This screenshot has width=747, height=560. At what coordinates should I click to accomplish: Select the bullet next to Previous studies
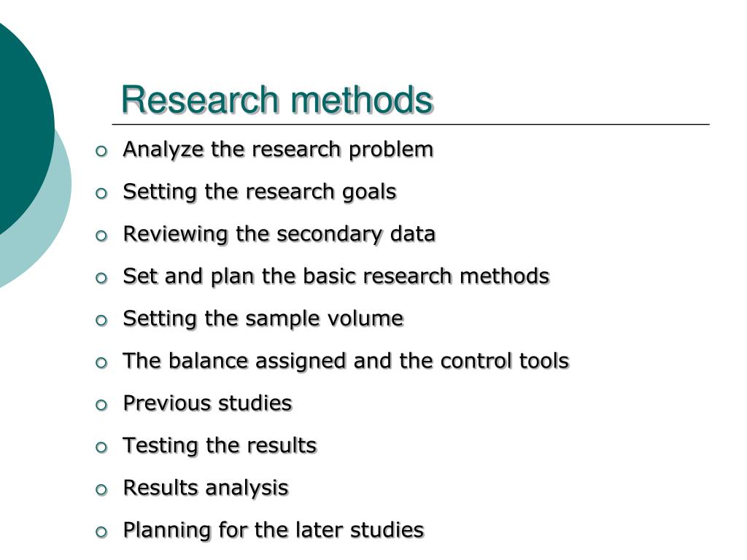[101, 405]
